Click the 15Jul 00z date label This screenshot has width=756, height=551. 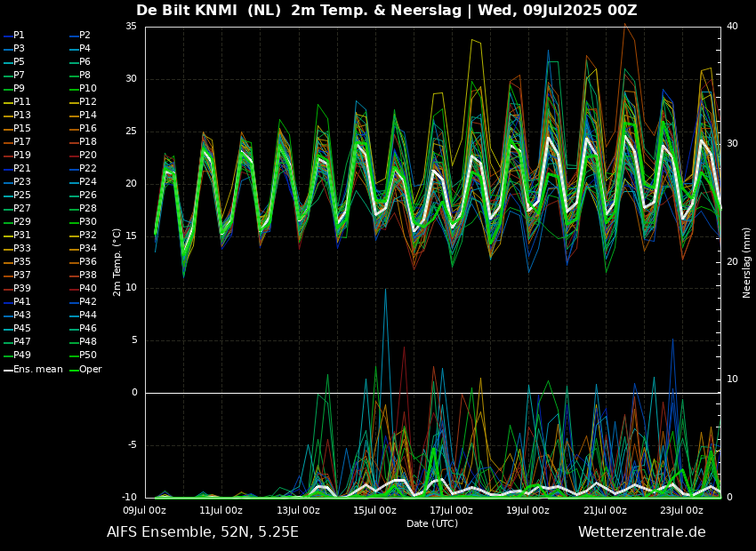374,510
